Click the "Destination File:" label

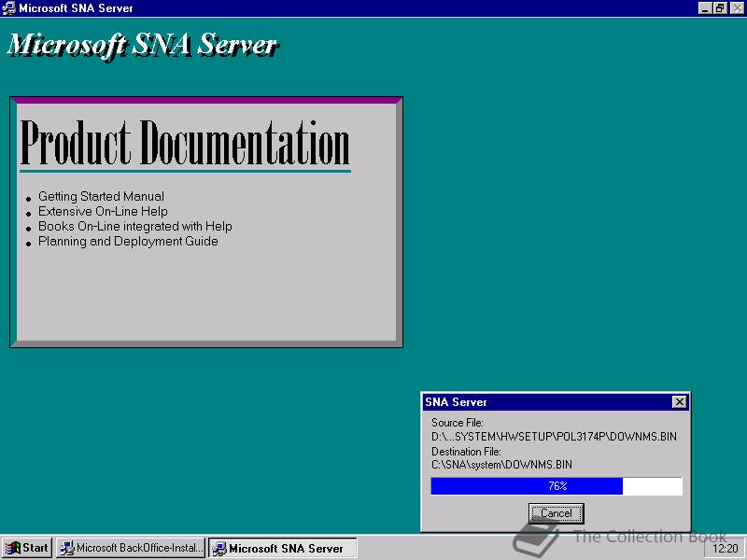pyautogui.click(x=466, y=451)
